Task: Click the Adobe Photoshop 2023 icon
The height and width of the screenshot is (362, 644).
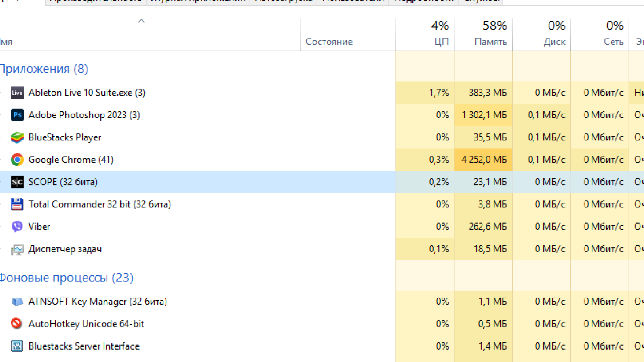Action: 17,115
